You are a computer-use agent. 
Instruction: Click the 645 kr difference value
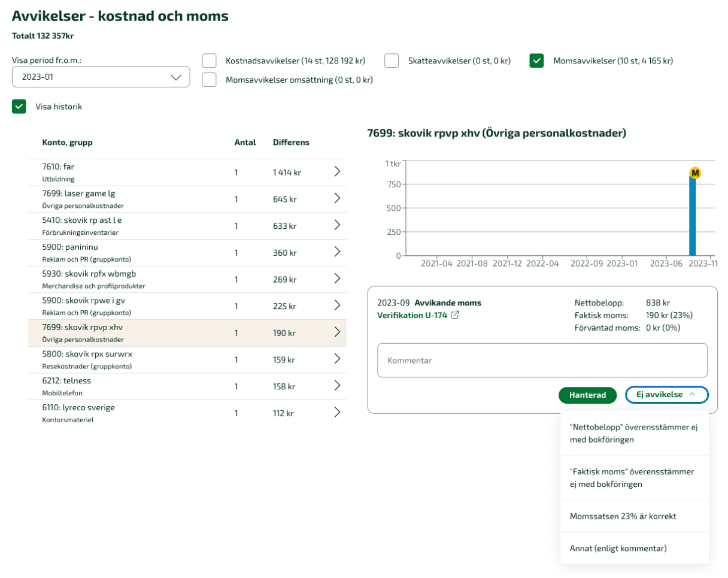pos(285,199)
